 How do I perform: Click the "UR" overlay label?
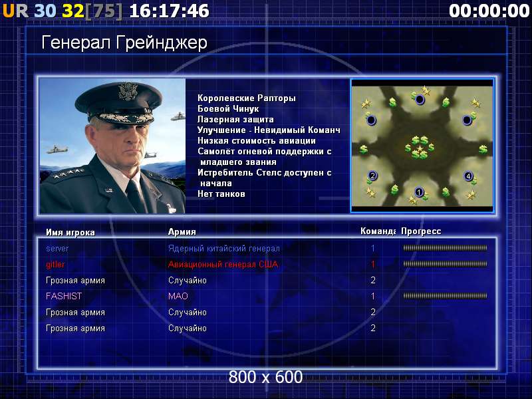click(15, 11)
